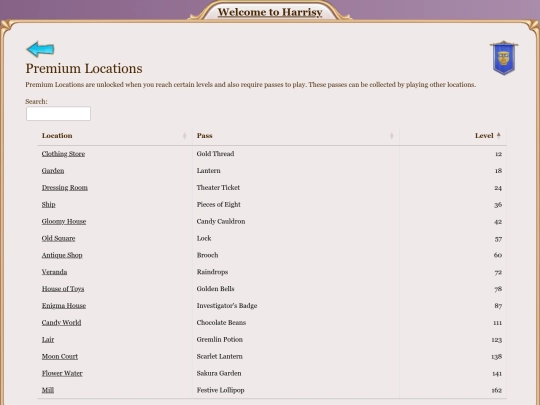Image resolution: width=540 pixels, height=405 pixels.
Task: Click level value 57 for Old Square
Action: (498, 238)
